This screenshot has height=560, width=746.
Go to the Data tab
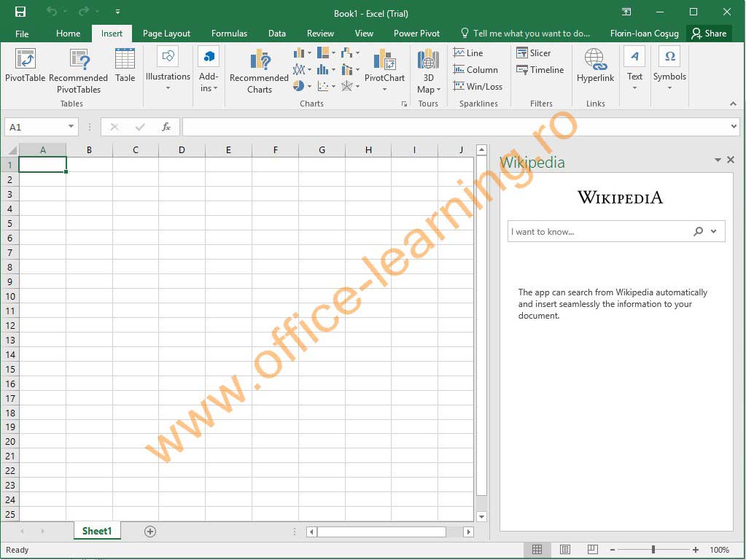(277, 34)
